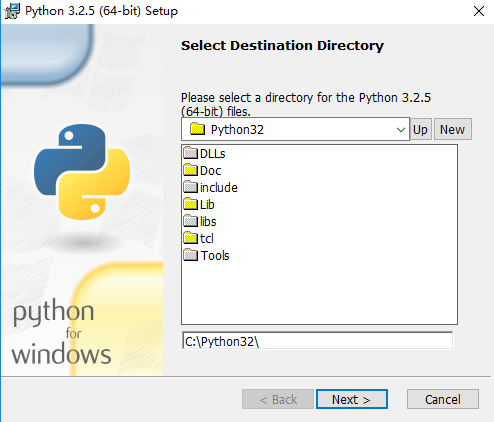Click the Doc folder icon
Screen dimensions: 494x422
pyautogui.click(x=191, y=170)
